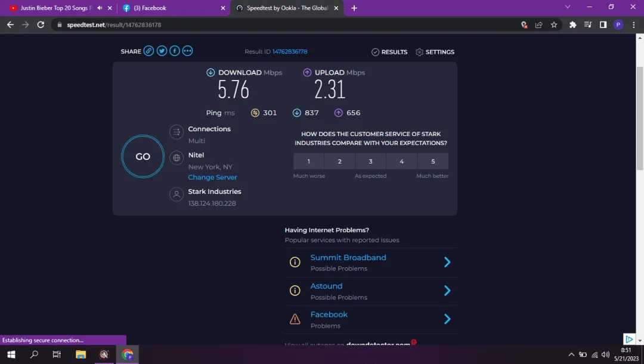Click the globe server icon beside Nitel
The image size is (644, 364).
coord(176,158)
